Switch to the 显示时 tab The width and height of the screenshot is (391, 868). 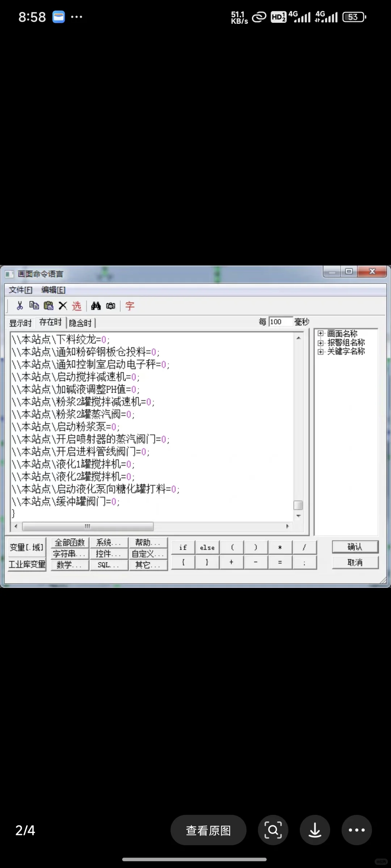tap(21, 323)
